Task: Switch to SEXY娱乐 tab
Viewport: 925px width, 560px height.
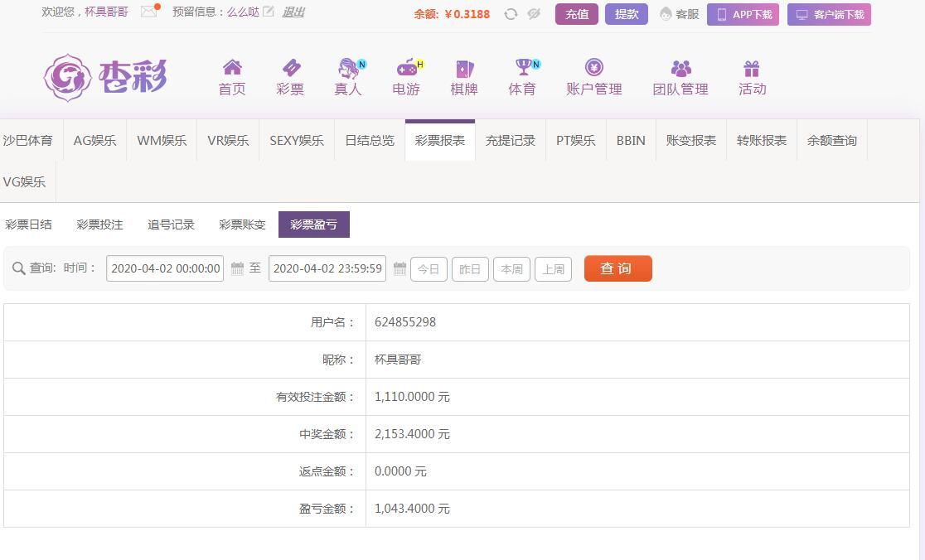Action: [x=297, y=140]
